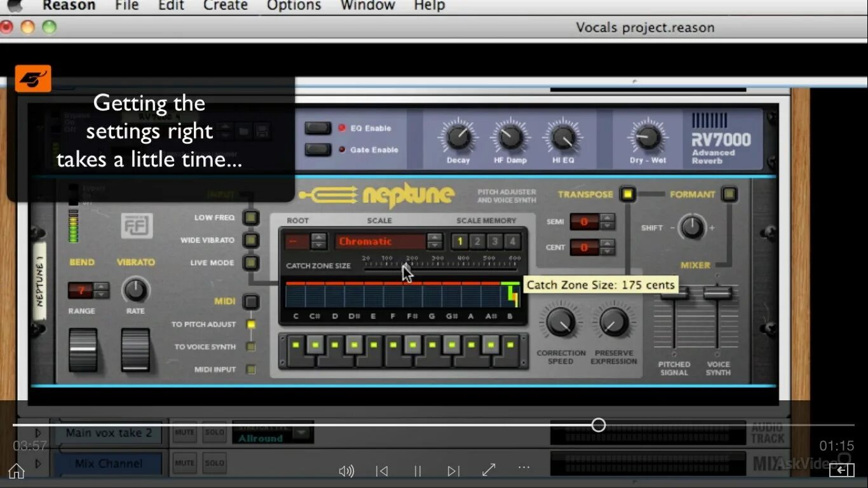Enable the Wide Vibrato button
868x488 pixels.
coord(251,240)
